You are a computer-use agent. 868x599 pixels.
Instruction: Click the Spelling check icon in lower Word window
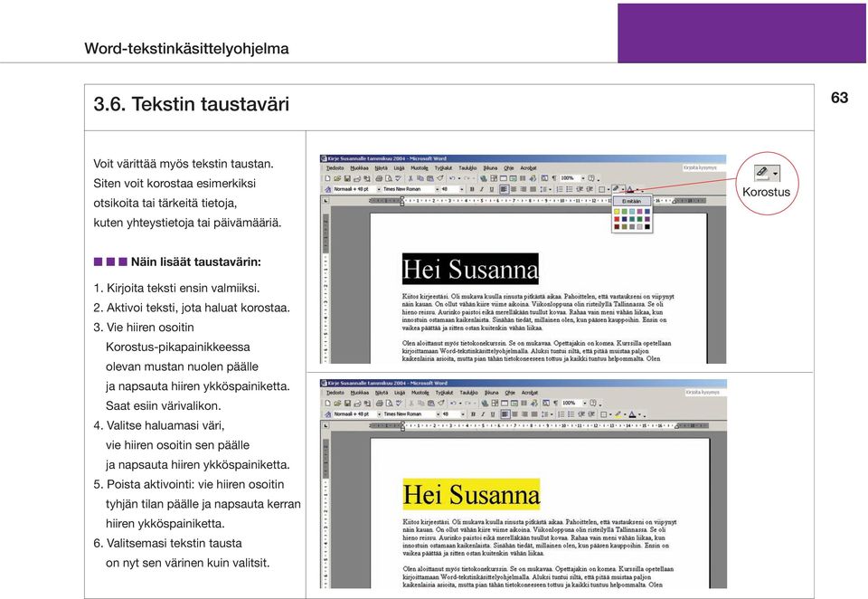pos(399,403)
